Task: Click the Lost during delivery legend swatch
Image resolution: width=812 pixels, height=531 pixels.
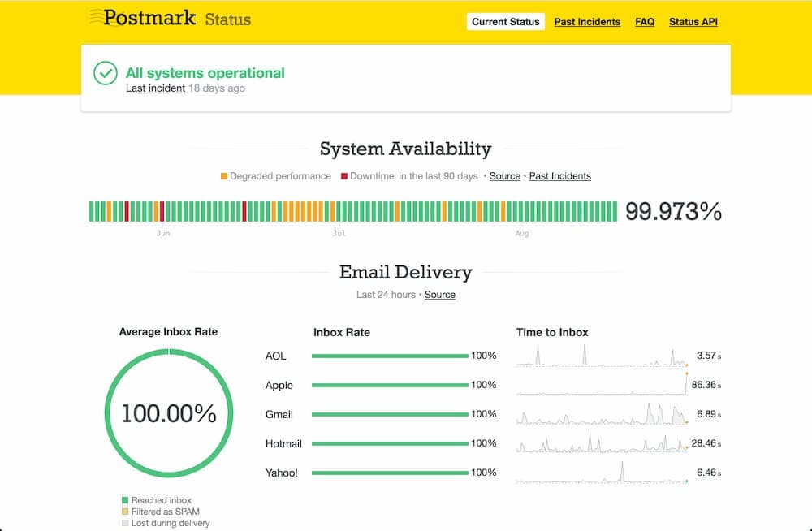Action: (125, 523)
